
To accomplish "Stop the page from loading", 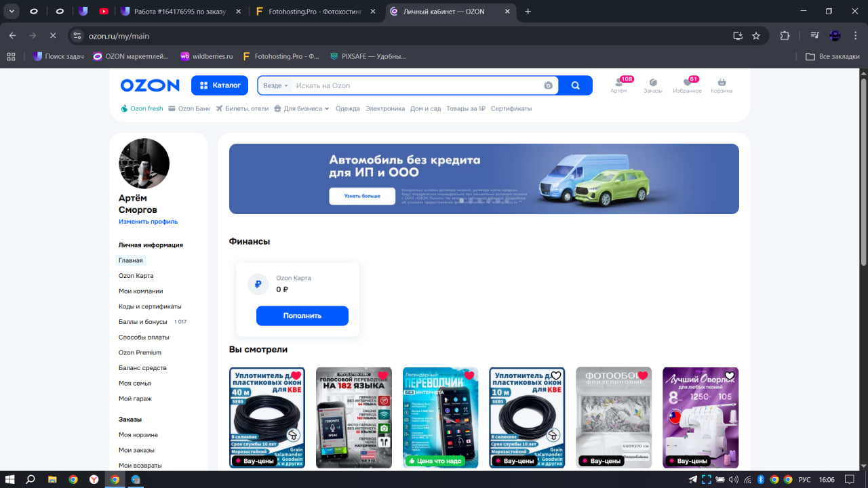I will click(x=53, y=35).
